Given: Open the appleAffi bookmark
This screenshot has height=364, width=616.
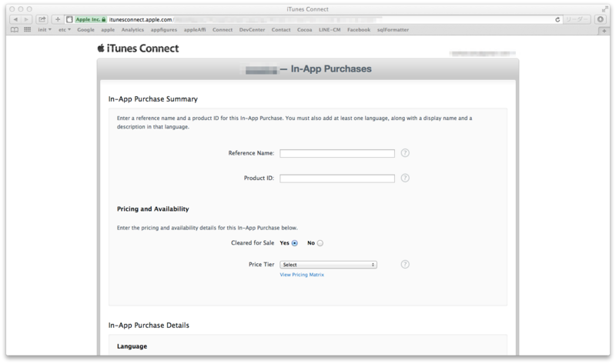Looking at the screenshot, I should click(x=195, y=30).
